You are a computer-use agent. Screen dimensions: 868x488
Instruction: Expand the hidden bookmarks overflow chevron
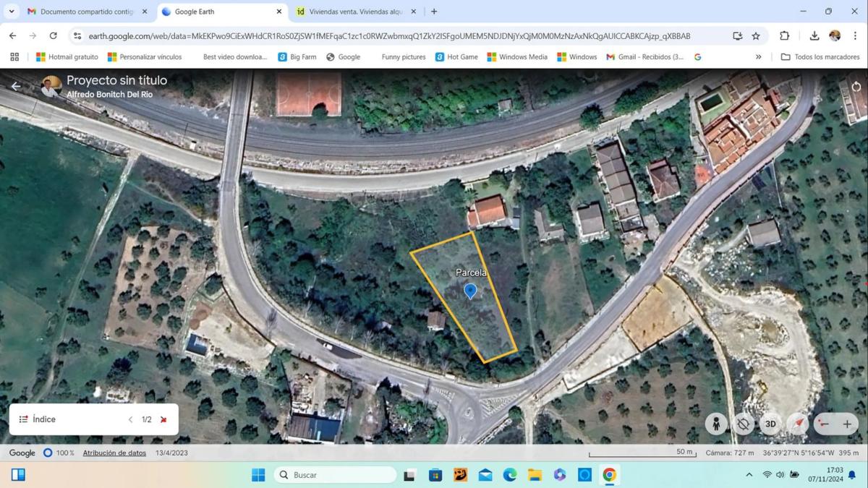tap(758, 56)
